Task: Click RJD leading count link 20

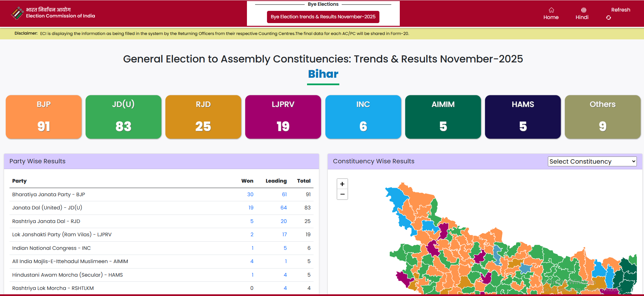Action: pyautogui.click(x=283, y=221)
